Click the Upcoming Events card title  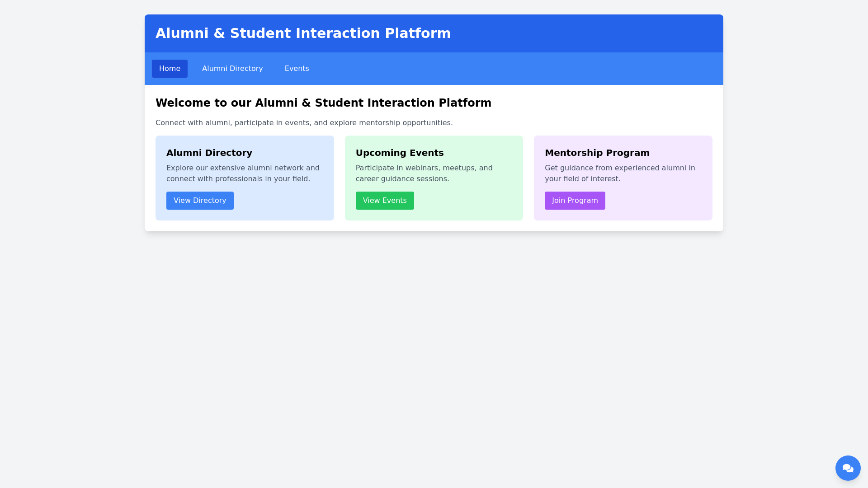400,153
